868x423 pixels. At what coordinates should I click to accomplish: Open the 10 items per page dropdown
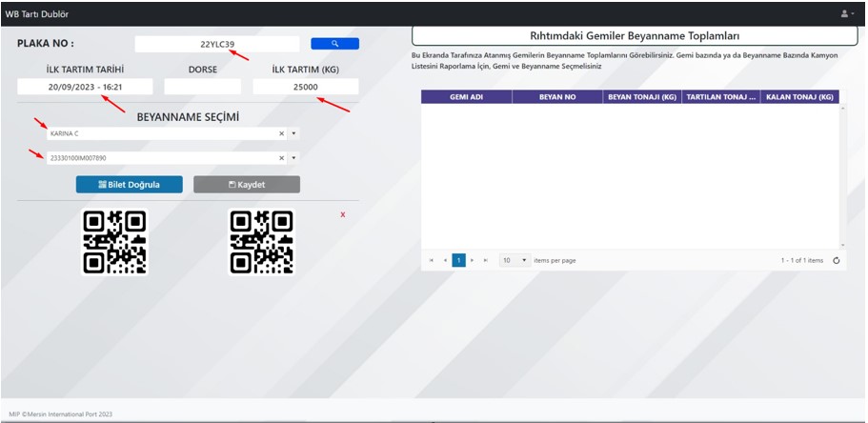[515, 260]
